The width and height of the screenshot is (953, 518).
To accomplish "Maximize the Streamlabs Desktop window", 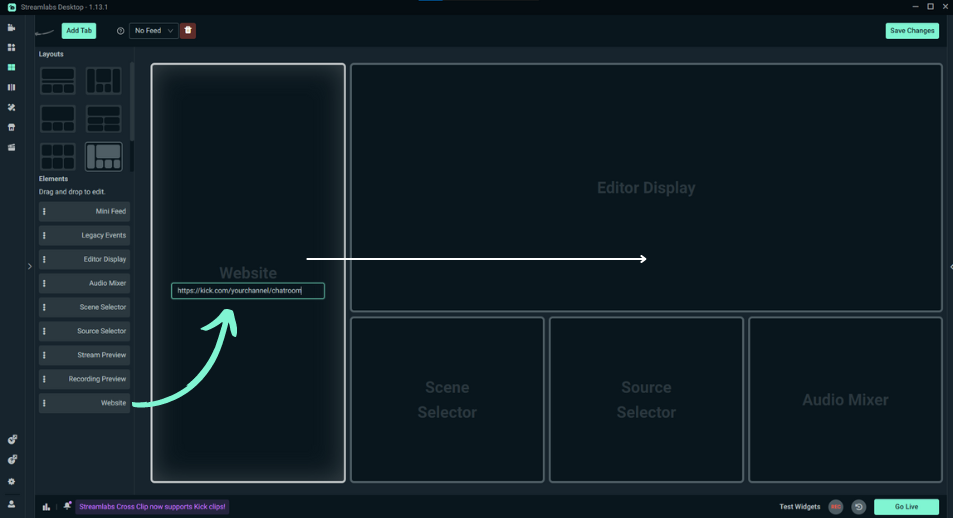I will pos(930,7).
